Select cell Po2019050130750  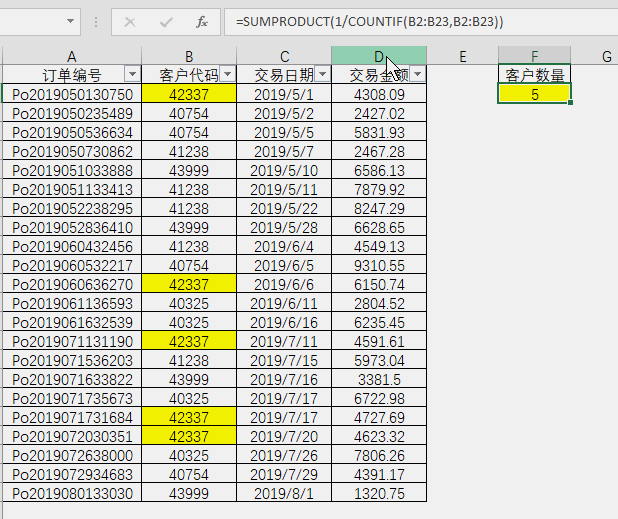[72, 94]
